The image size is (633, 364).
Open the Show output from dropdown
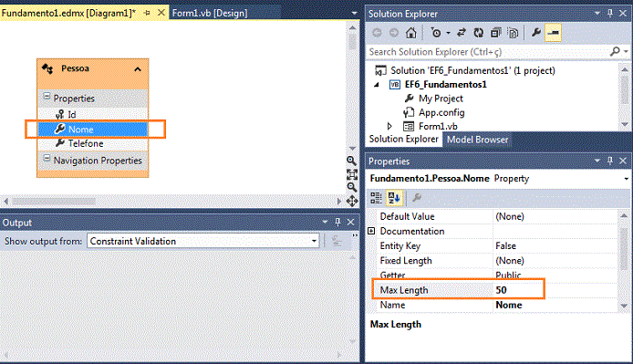coord(314,241)
